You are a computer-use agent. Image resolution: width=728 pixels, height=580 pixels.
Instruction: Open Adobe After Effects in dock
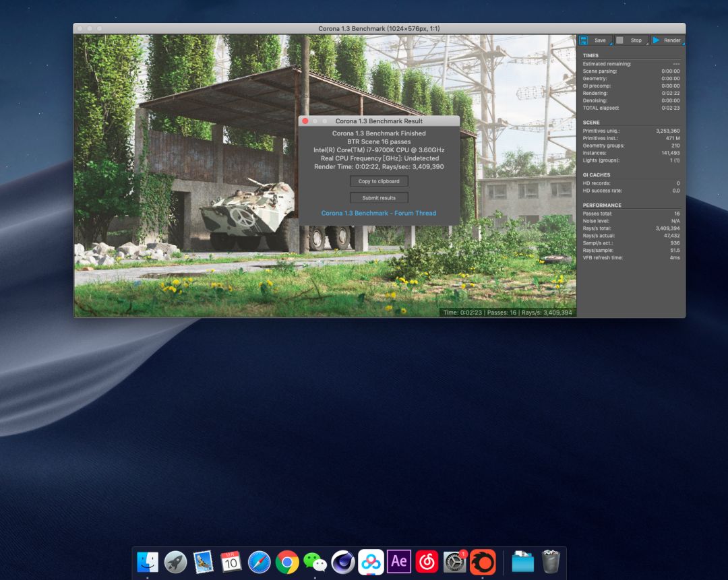398,561
